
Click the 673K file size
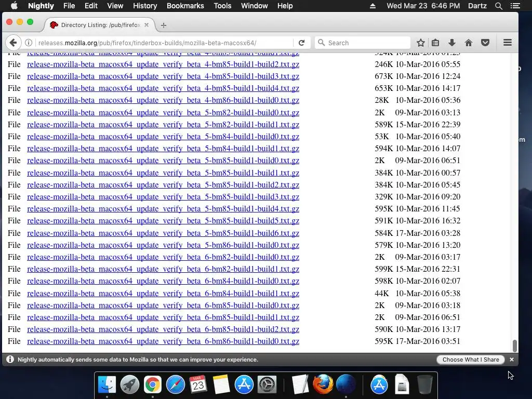point(384,76)
